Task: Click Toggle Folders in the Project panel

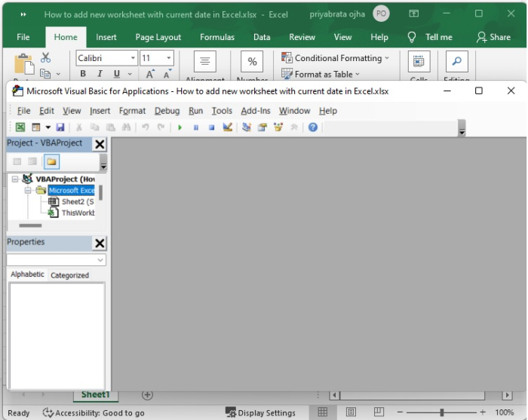Action: click(x=51, y=161)
